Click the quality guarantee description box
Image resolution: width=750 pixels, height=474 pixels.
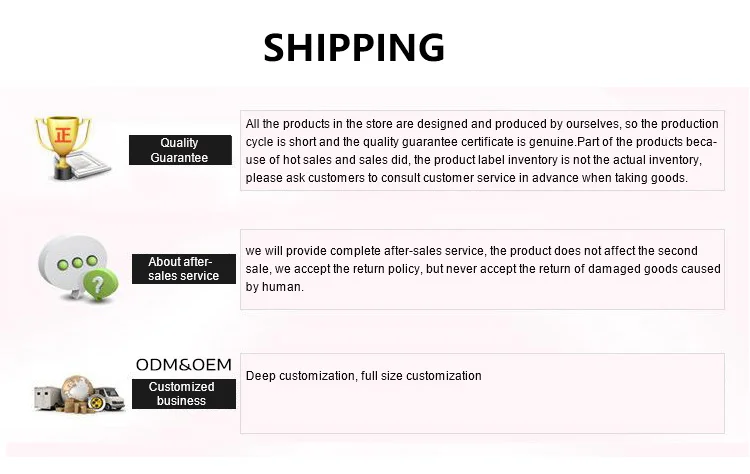point(481,151)
